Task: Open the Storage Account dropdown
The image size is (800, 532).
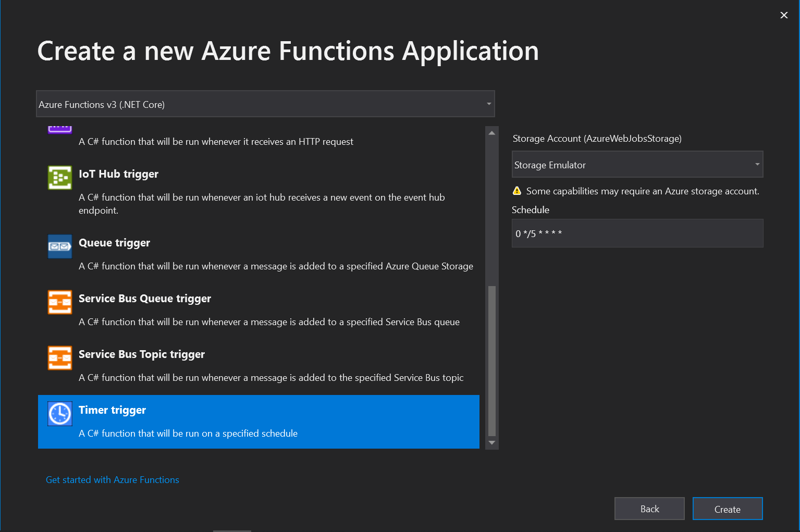Action: point(637,164)
